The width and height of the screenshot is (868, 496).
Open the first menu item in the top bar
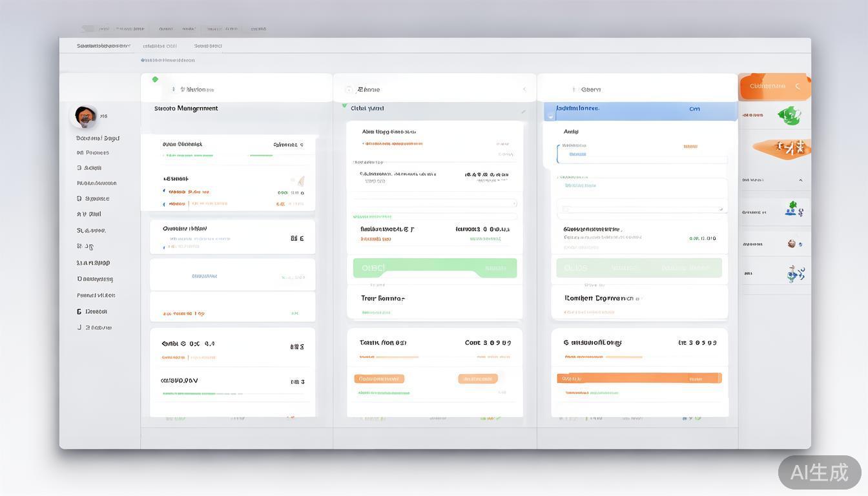point(103,28)
